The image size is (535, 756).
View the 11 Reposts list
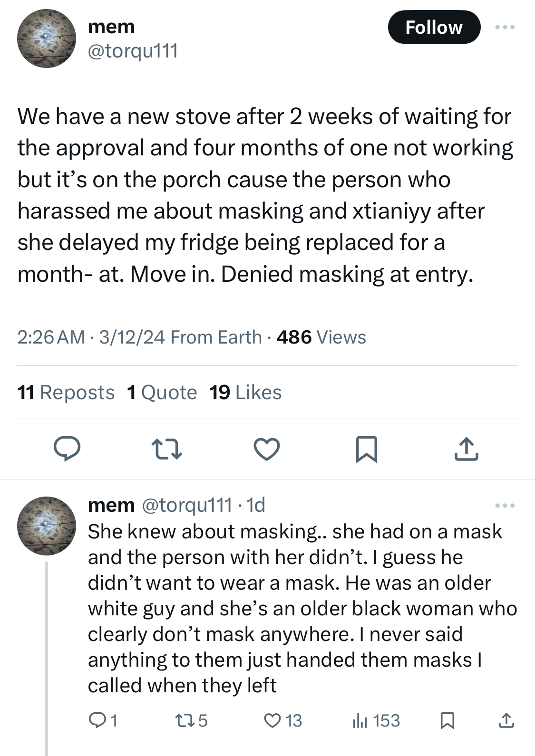click(x=66, y=392)
